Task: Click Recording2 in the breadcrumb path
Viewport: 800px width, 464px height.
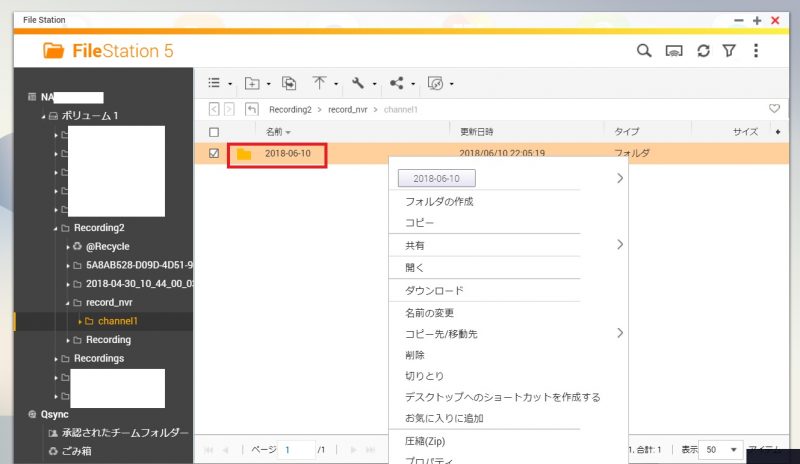Action: tap(290, 109)
